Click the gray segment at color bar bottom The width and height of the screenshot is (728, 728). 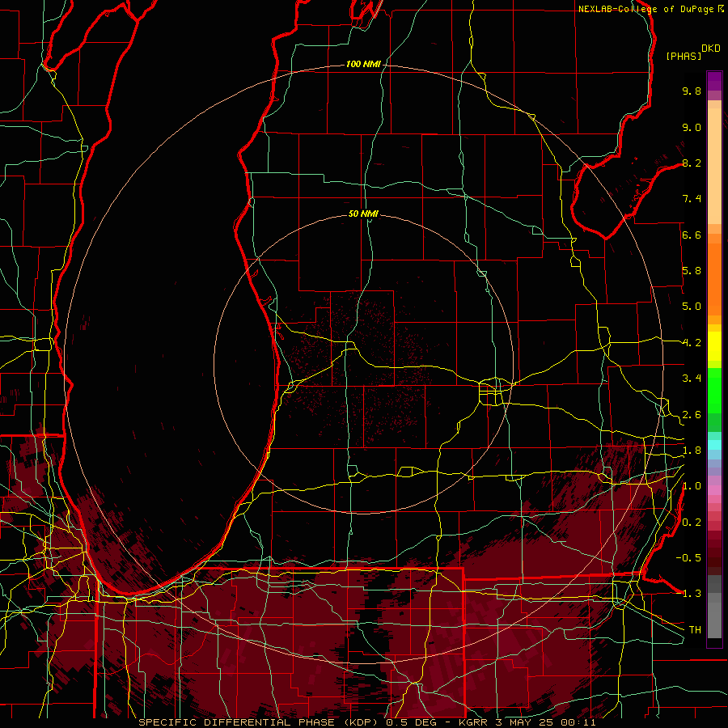[x=714, y=620]
